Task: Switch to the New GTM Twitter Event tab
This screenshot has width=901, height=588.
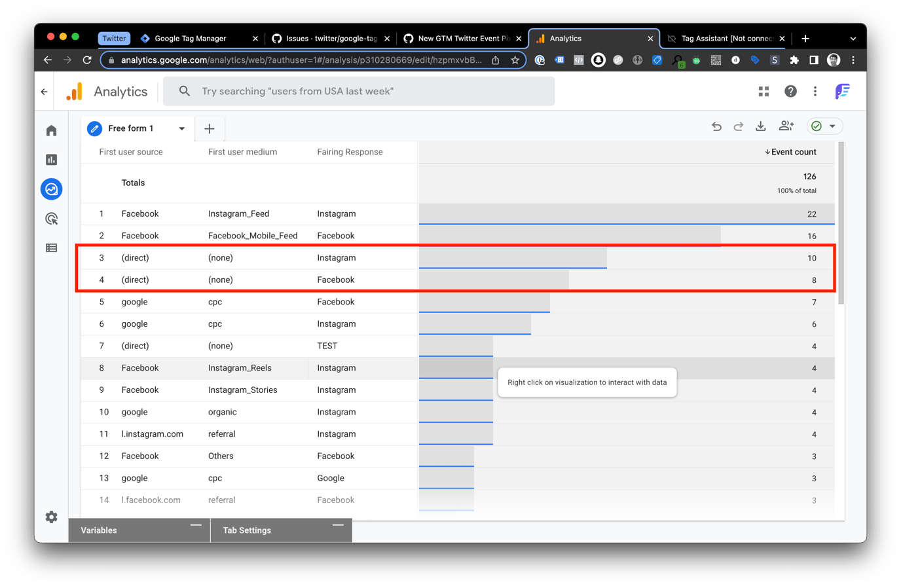Action: coord(462,39)
